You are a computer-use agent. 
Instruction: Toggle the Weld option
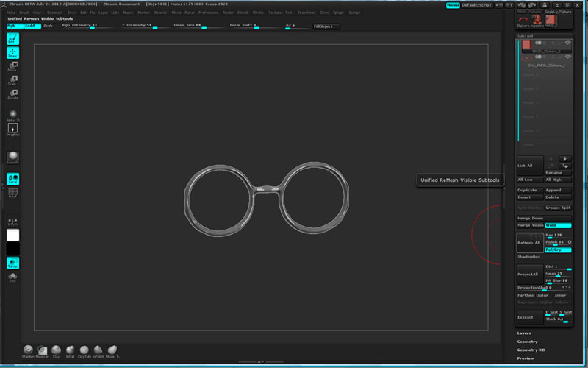(x=558, y=225)
